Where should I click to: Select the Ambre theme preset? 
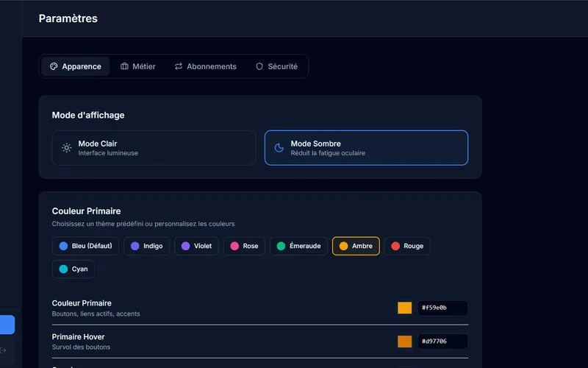(356, 246)
